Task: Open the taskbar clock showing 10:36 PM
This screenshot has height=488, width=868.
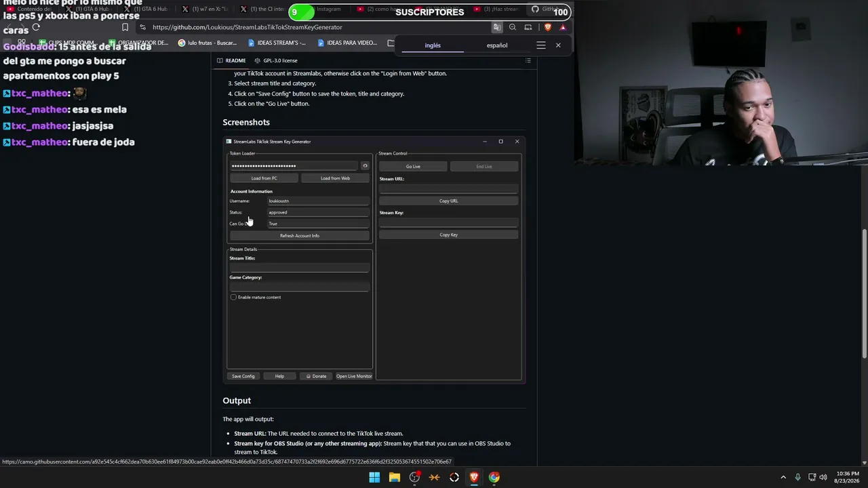Action: pos(848,477)
